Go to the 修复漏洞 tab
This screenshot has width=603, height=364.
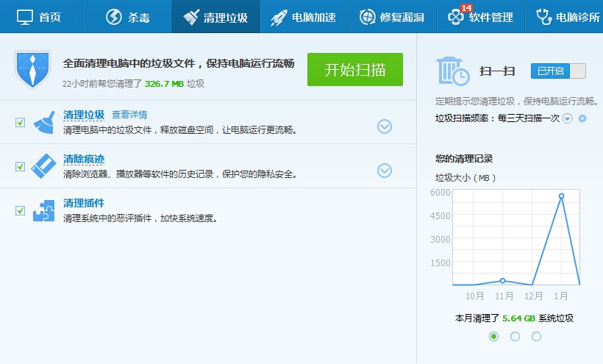[392, 16]
